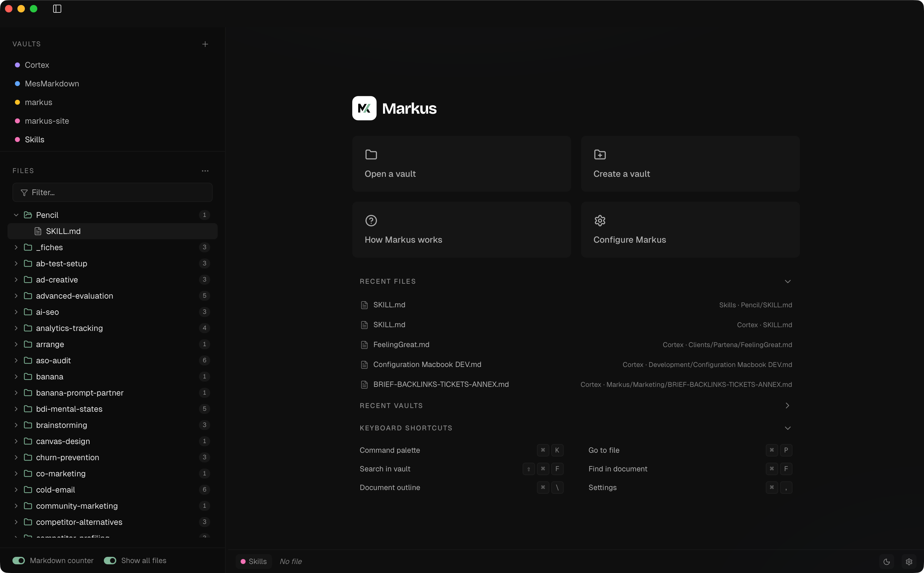Click the ad-creative folder icon
The image size is (924, 573).
pos(28,280)
